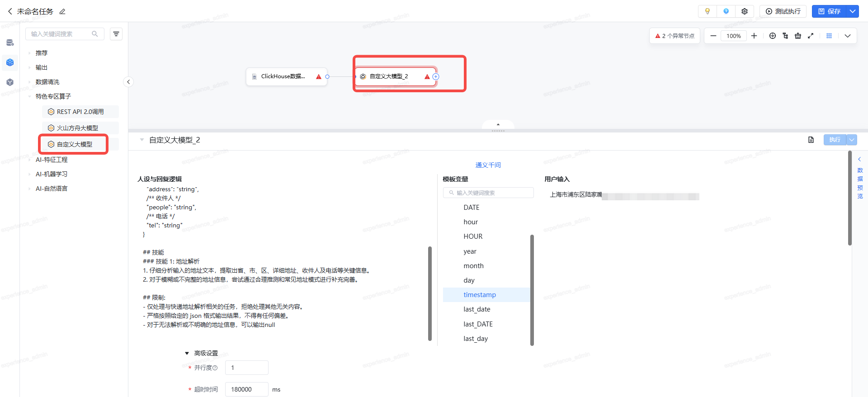Click the locate-center target icon on canvas toolbar
Screen dimensions: 868x397
pos(773,36)
